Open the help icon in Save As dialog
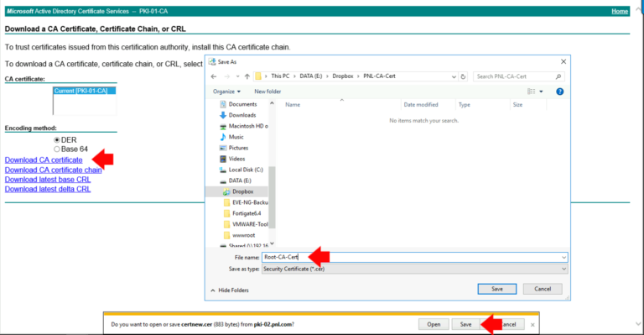 tap(559, 92)
